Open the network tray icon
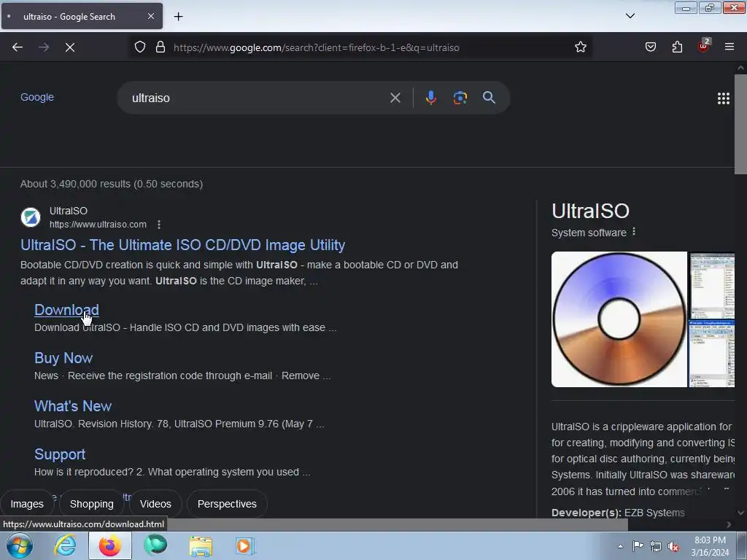Screen dimensions: 747x560 tap(656, 546)
